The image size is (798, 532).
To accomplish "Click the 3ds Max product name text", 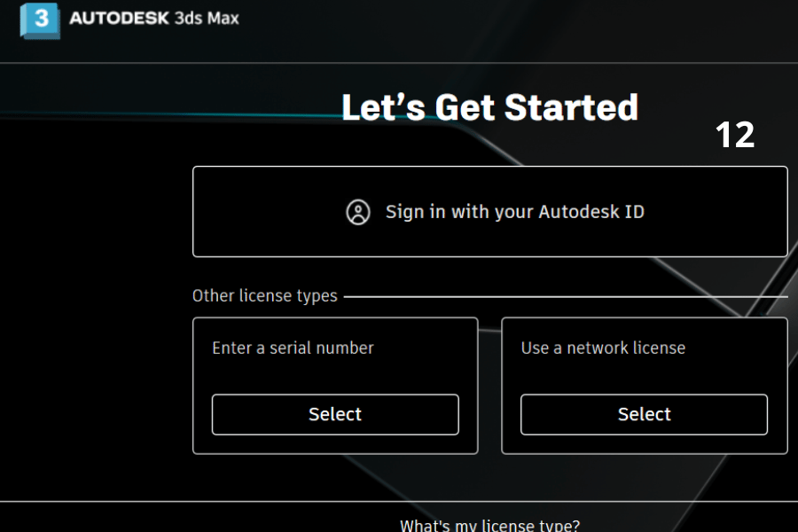I will [x=210, y=18].
